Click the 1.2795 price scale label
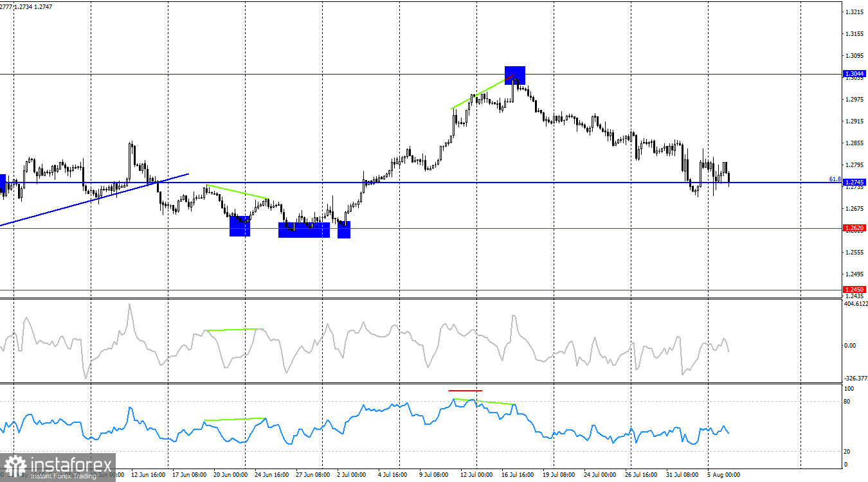This screenshot has width=868, height=482. click(854, 165)
